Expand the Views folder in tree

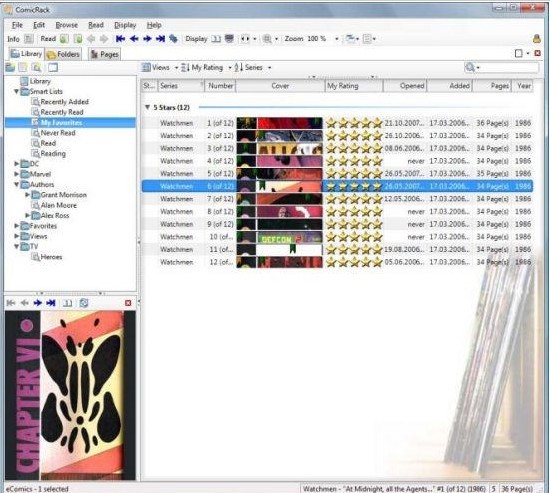(x=16, y=236)
